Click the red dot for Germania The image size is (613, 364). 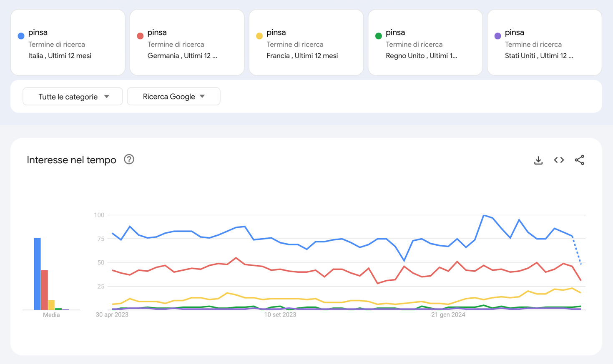click(140, 36)
